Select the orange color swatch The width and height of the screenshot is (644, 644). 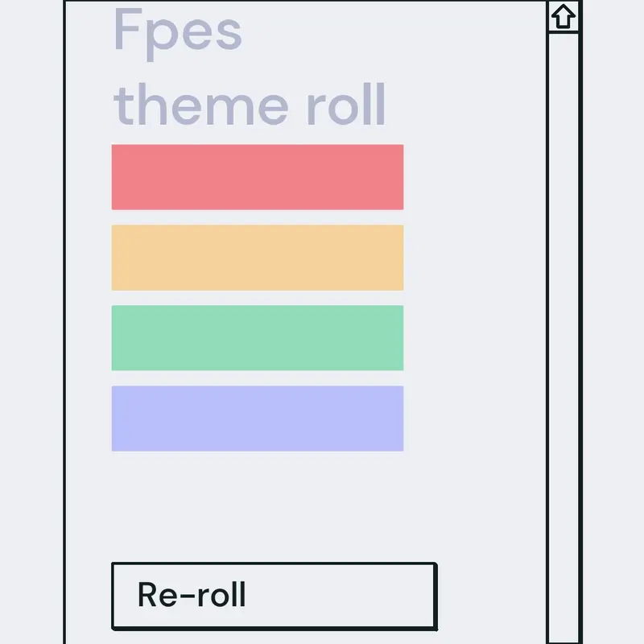[x=258, y=258]
